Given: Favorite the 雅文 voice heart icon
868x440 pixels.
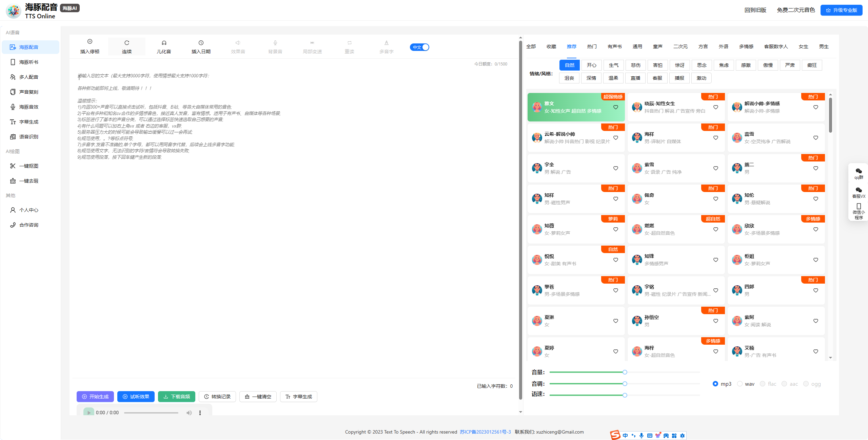Looking at the screenshot, I should tap(616, 107).
